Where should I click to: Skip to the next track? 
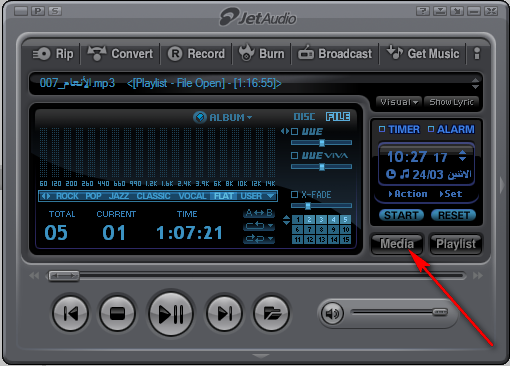coord(224,313)
